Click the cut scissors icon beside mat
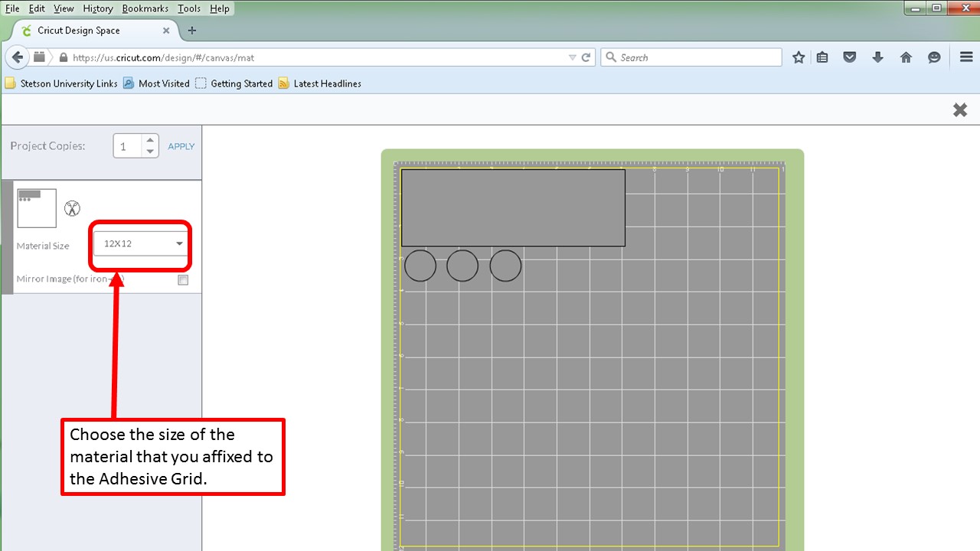Screen dimensions: 980x551 click(72, 208)
